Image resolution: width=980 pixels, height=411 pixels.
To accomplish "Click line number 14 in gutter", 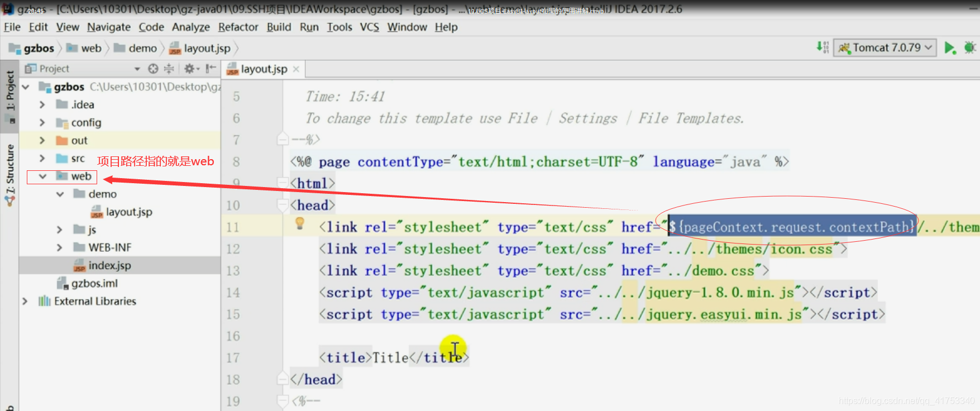I will (233, 293).
